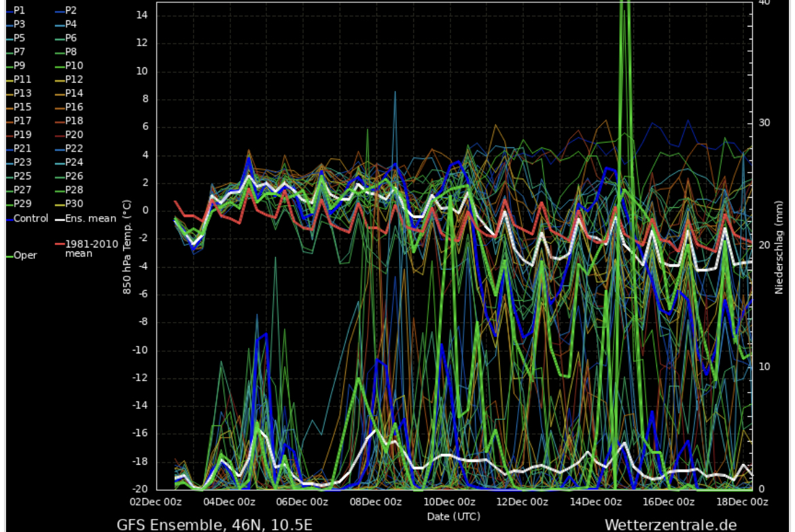This screenshot has height=532, width=795.
Task: Select the P2 legend item
Action: pos(71,11)
